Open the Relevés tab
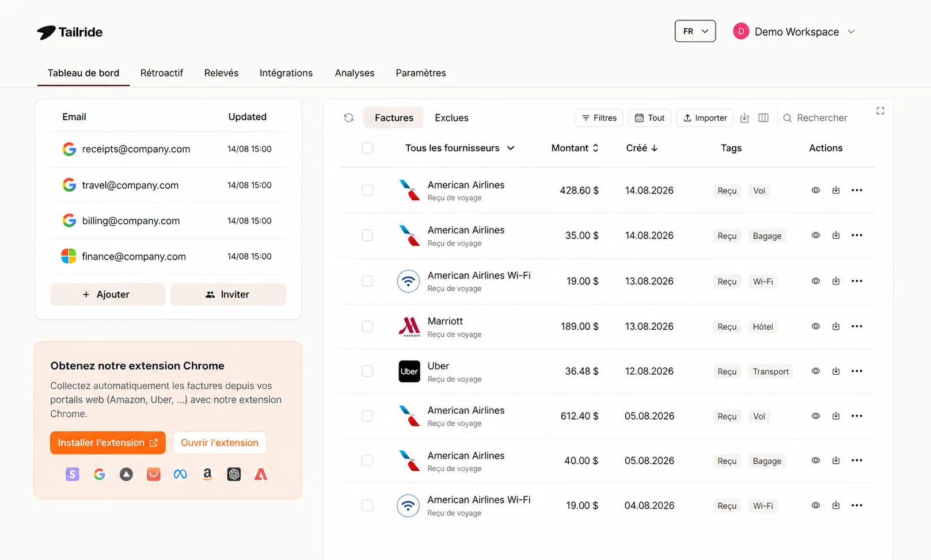The image size is (931, 560). pos(221,73)
